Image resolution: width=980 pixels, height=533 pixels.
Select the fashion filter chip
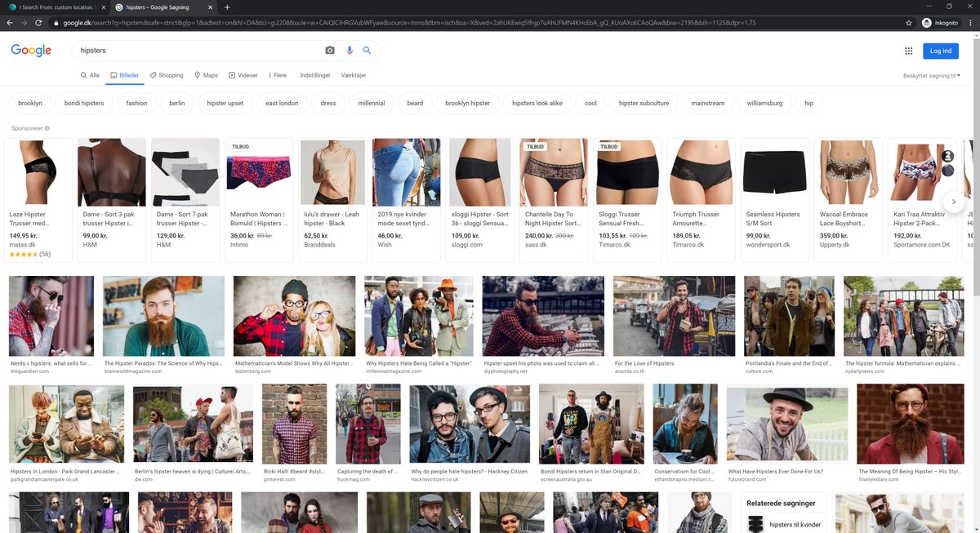coord(136,104)
